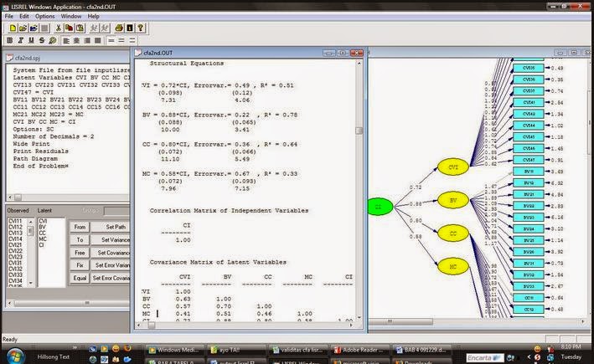This screenshot has height=364, width=594.
Task: Click the Set Error Covariance button
Action: (111, 278)
